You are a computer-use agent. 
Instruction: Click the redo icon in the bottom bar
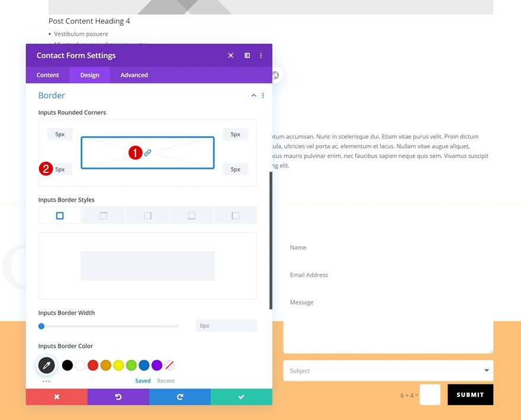click(180, 397)
